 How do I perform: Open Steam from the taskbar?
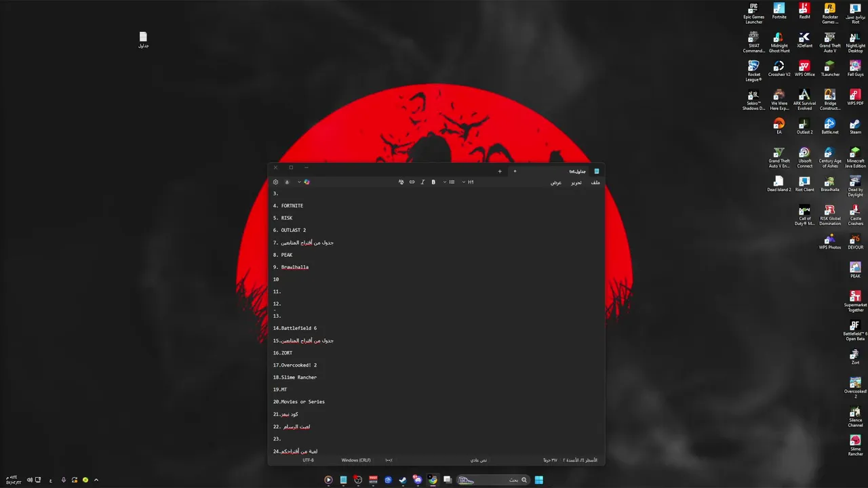pyautogui.click(x=403, y=480)
